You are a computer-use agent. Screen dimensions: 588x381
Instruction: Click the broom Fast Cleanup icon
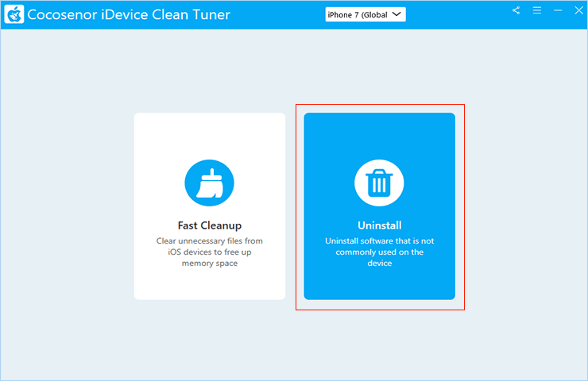click(x=209, y=183)
